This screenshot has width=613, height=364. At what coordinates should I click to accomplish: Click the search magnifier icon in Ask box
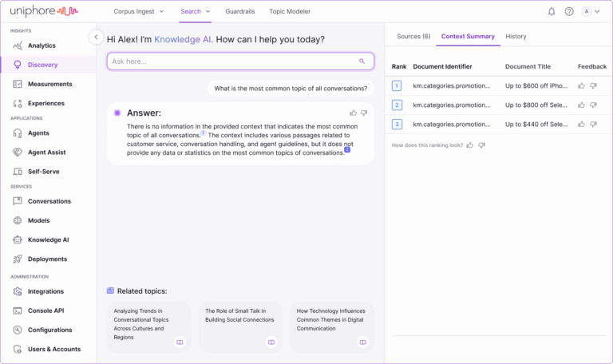pyautogui.click(x=362, y=61)
